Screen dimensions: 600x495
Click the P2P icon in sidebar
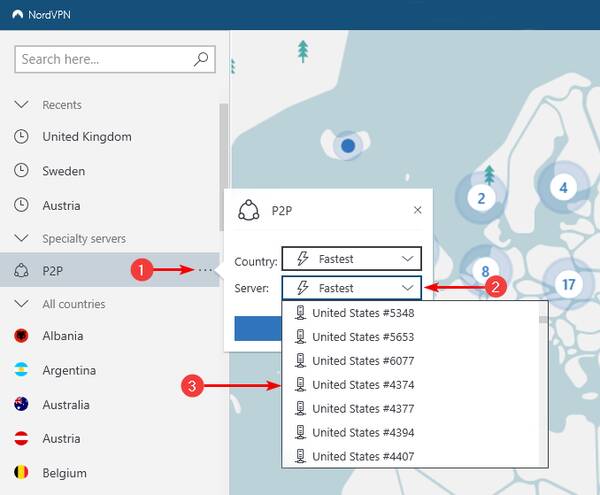click(x=21, y=270)
